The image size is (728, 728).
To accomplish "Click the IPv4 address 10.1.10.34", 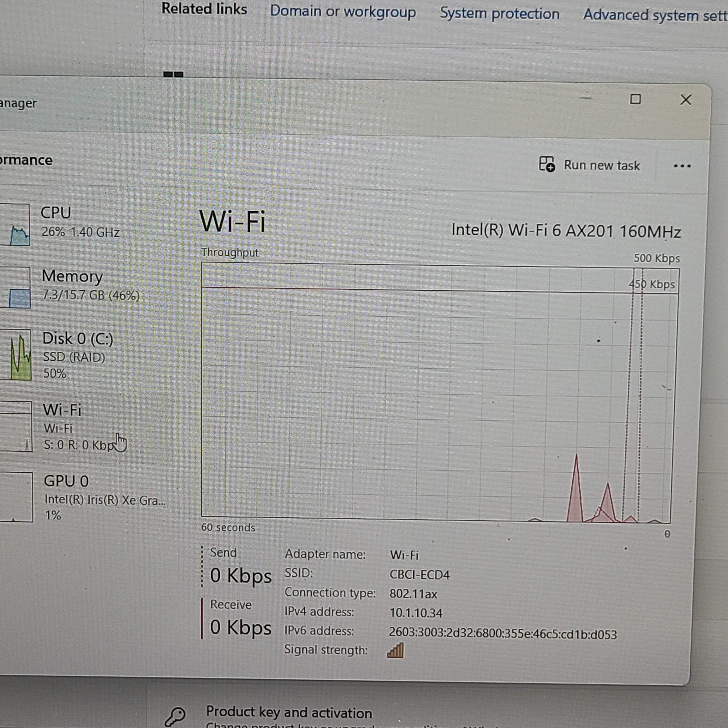I will pos(416,613).
